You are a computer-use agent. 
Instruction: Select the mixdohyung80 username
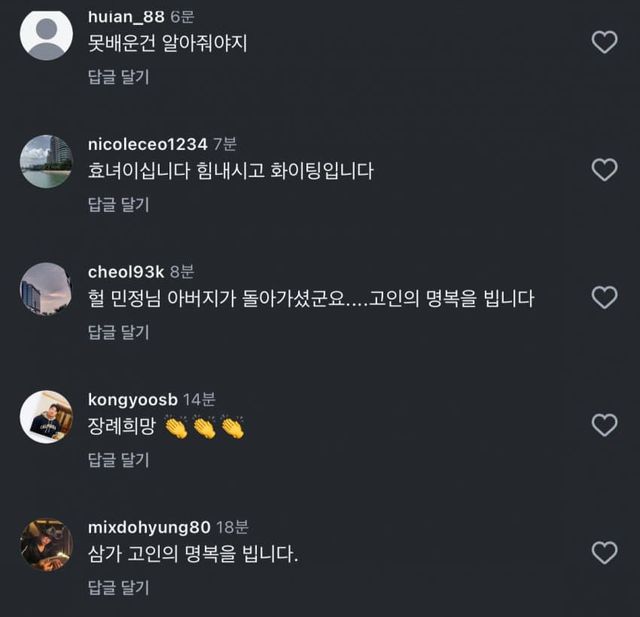tap(150, 527)
